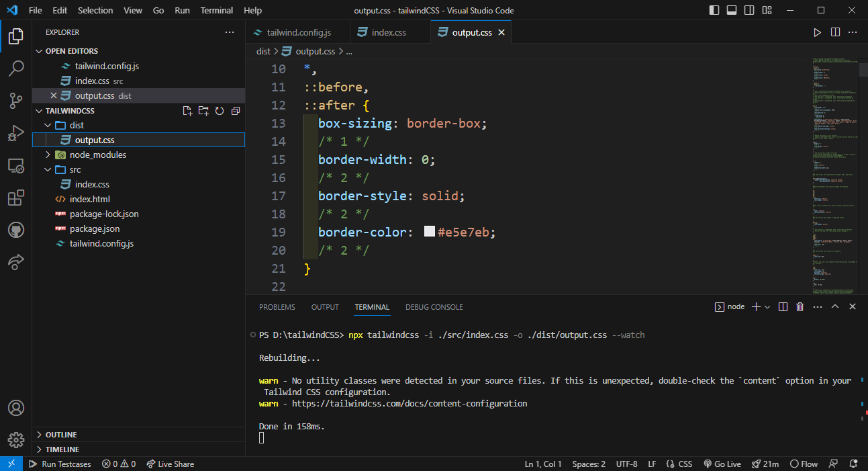This screenshot has width=868, height=471.
Task: Open the Search view in activity bar
Action: pos(16,68)
